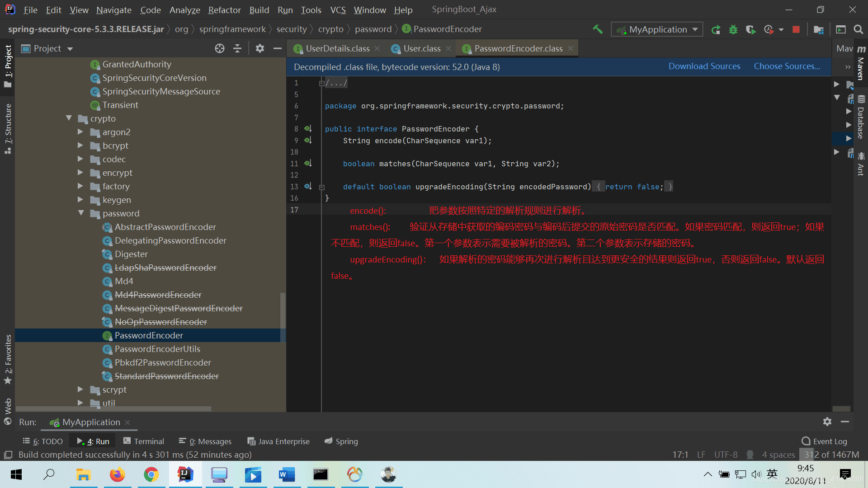The width and height of the screenshot is (868, 488).
Task: Open the Event Log
Action: (824, 441)
